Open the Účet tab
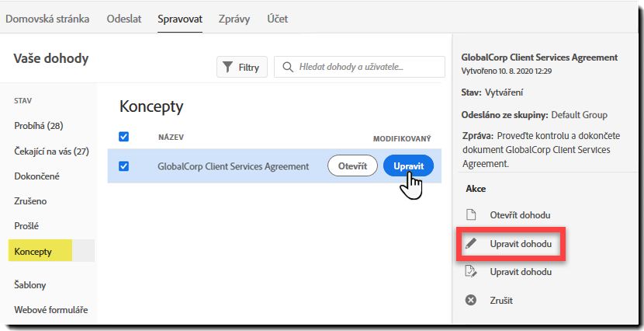Screen dimensions: 644x331 tap(278, 19)
